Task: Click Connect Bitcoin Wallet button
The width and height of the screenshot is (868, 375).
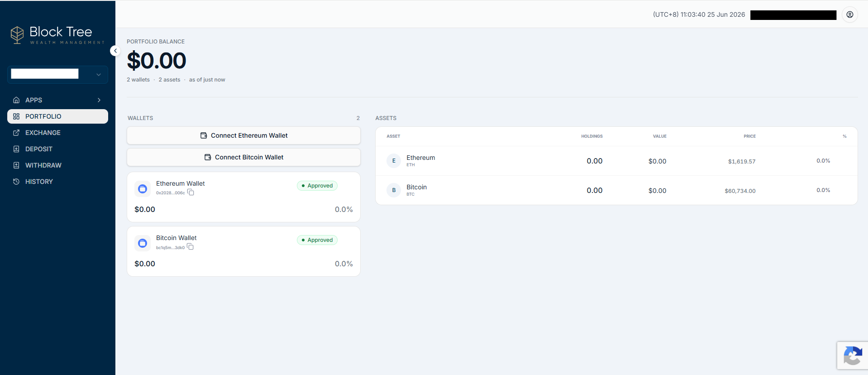Action: point(243,157)
